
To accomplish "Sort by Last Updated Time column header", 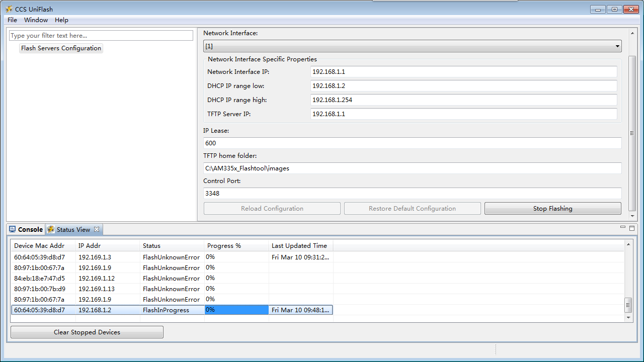I will [301, 246].
